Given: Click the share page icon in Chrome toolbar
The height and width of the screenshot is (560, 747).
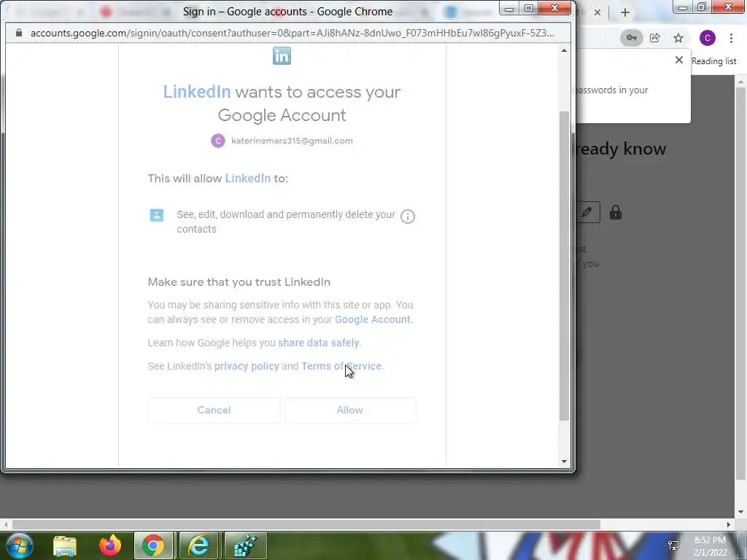Looking at the screenshot, I should pos(655,38).
